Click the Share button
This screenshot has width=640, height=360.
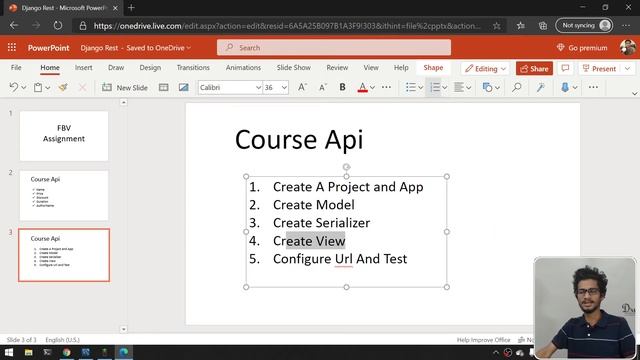tap(534, 69)
